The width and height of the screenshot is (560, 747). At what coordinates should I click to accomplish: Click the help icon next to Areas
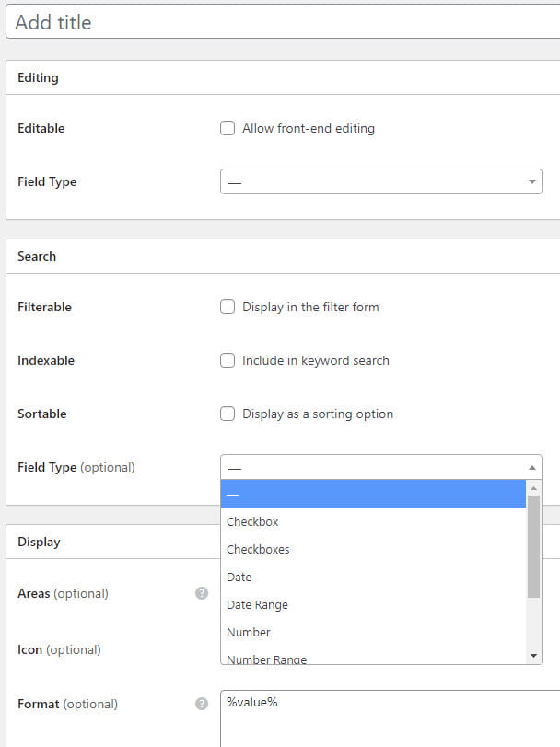tap(202, 593)
